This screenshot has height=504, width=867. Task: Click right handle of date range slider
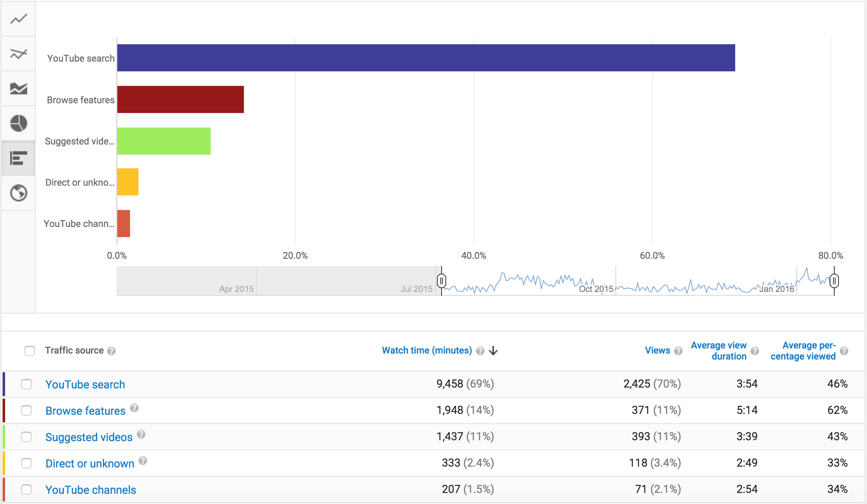pyautogui.click(x=834, y=281)
